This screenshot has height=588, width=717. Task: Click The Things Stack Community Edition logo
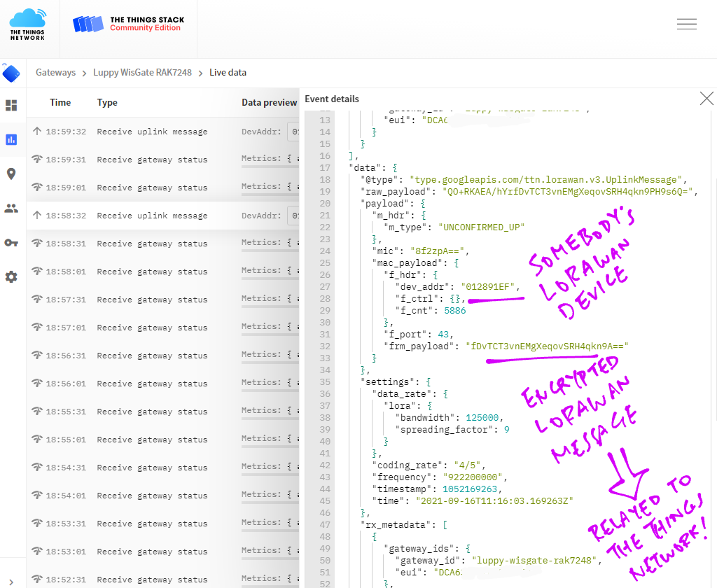pyautogui.click(x=127, y=24)
